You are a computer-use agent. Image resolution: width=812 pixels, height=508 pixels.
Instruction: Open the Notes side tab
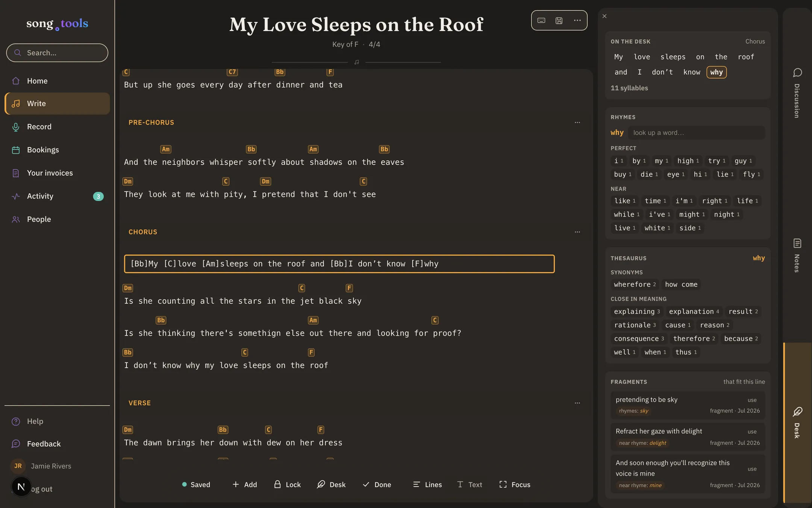(797, 256)
